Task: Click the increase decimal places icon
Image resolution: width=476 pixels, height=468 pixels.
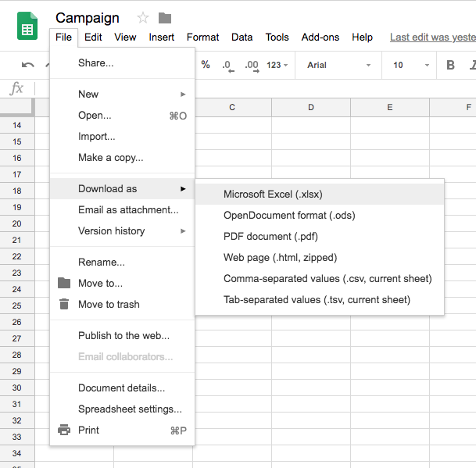Action: (x=251, y=65)
